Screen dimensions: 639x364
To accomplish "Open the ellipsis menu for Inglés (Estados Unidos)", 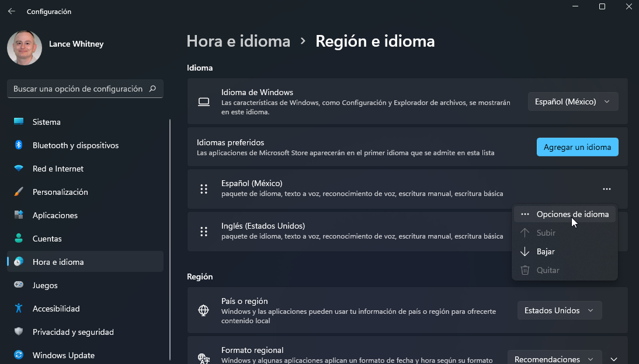I will click(x=606, y=232).
